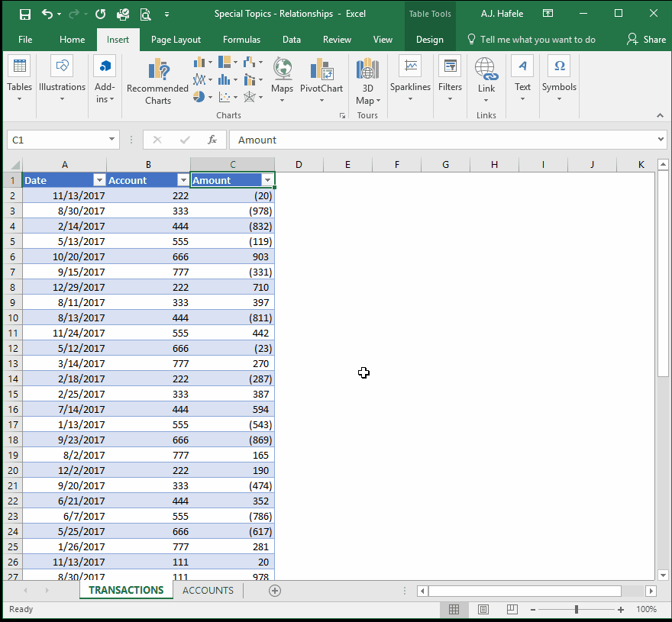Switch to the Home tab
The width and height of the screenshot is (672, 622).
[x=72, y=40]
